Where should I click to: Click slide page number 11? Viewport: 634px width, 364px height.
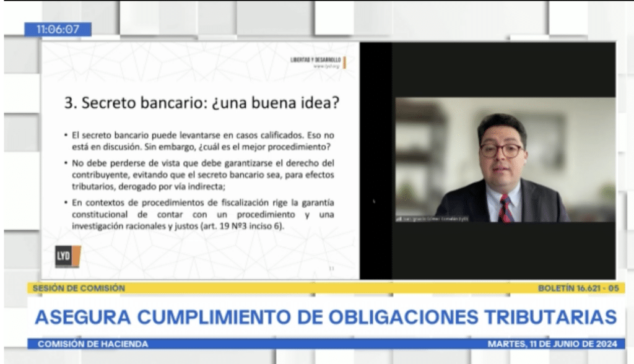[x=330, y=268]
